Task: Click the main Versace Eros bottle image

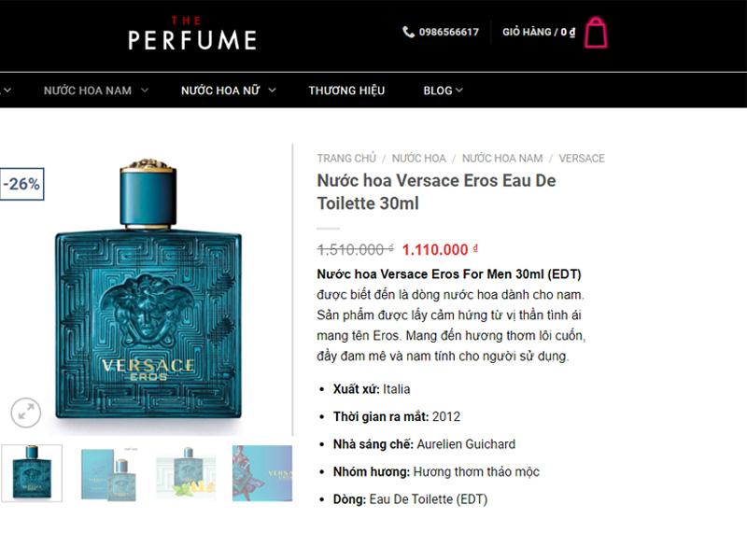Action: click(148, 289)
